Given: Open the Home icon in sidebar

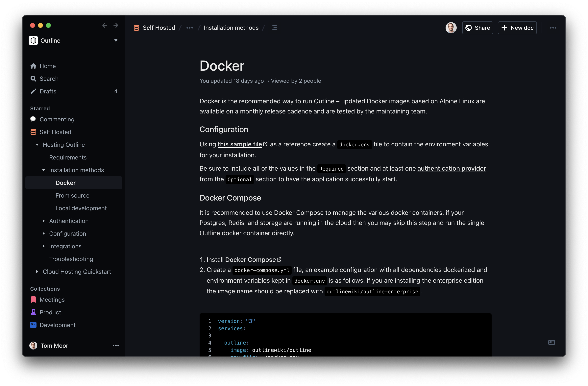Looking at the screenshot, I should click(33, 66).
